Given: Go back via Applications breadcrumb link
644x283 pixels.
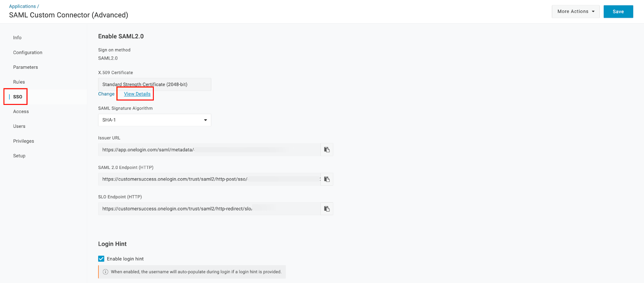Looking at the screenshot, I should click(23, 6).
